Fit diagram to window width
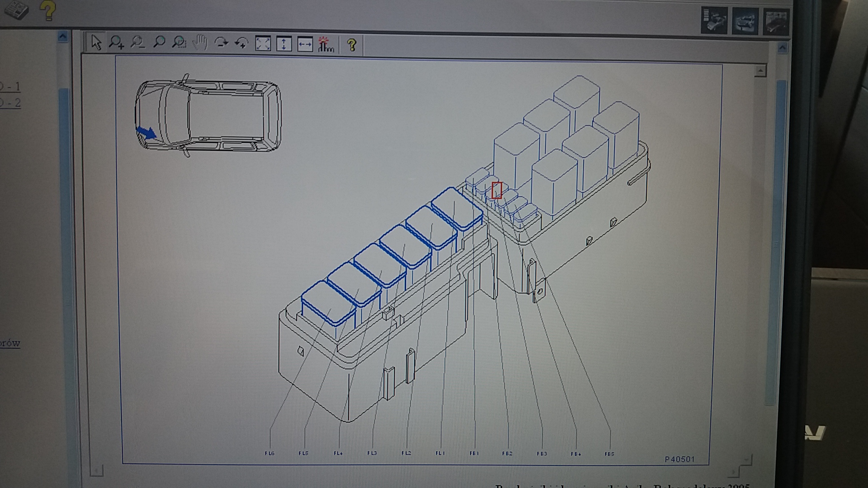868x488 pixels. pyautogui.click(x=305, y=44)
